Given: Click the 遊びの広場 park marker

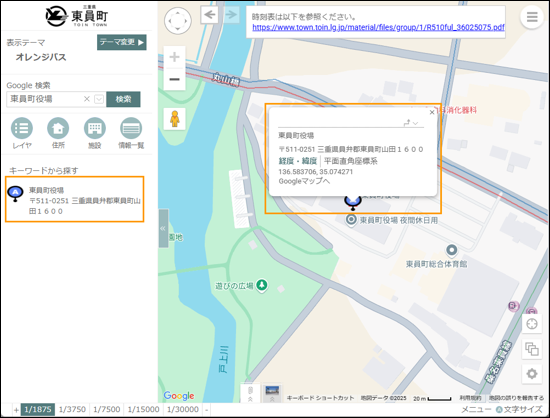Looking at the screenshot, I should pyautogui.click(x=262, y=285).
